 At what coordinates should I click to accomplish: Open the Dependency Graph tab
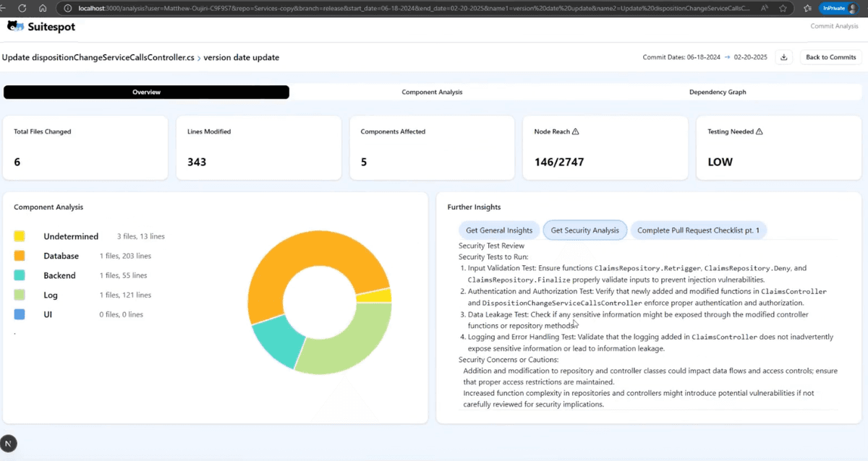(718, 92)
